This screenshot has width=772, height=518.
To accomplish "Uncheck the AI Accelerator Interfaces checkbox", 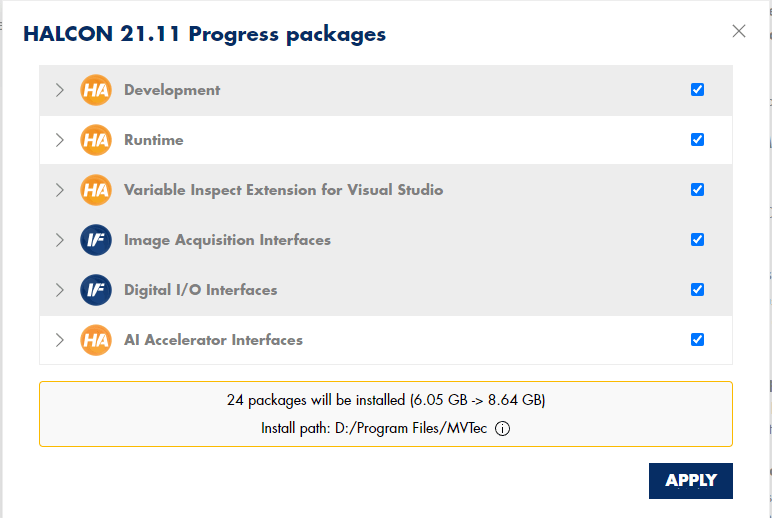I will 697,339.
